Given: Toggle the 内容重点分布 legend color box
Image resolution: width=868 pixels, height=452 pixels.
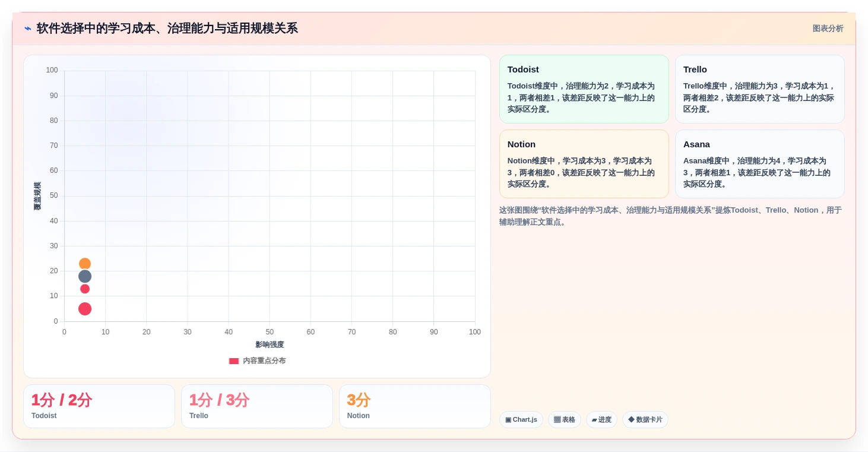Looking at the screenshot, I should tap(234, 361).
